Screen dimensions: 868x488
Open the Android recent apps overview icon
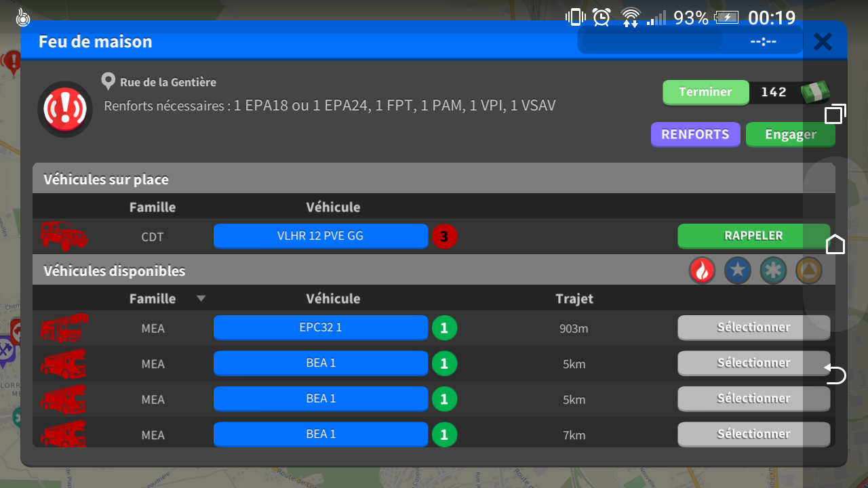coord(835,115)
